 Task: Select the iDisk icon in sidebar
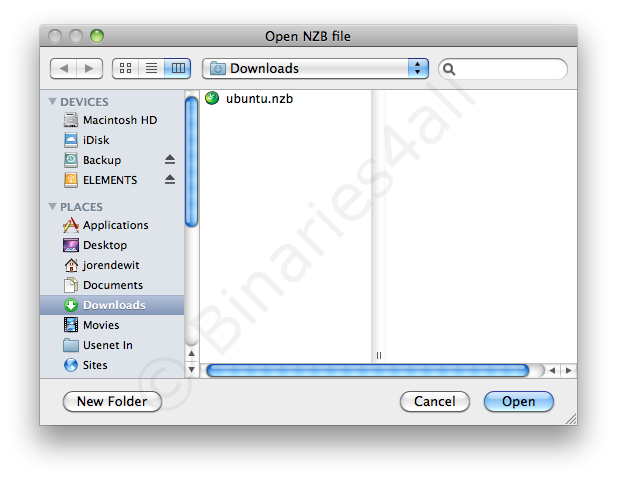click(x=71, y=140)
